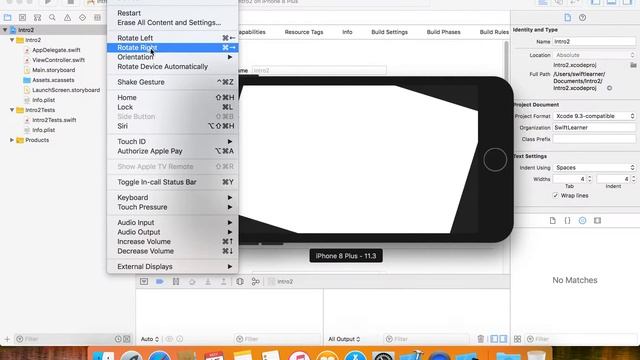640x360 pixels.
Task: Collapse the Intro2Tests group
Action: pyautogui.click(x=12, y=110)
